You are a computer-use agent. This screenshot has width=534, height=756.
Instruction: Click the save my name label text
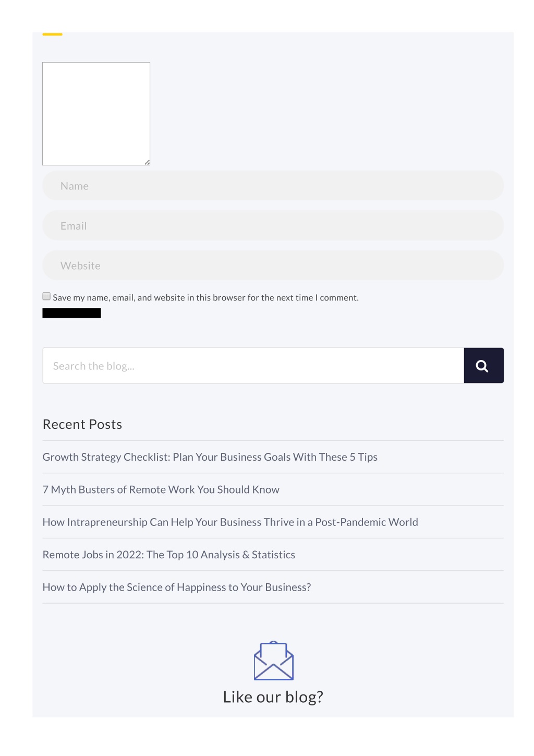(x=205, y=297)
